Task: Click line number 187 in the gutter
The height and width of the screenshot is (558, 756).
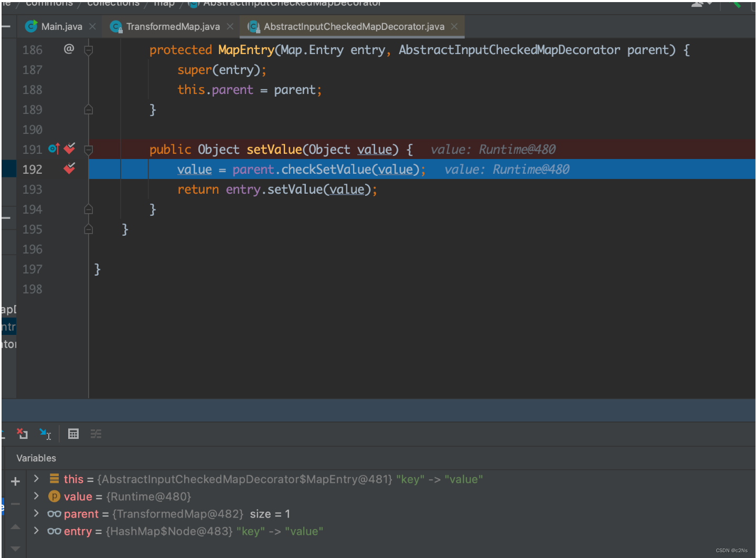Action: tap(32, 70)
